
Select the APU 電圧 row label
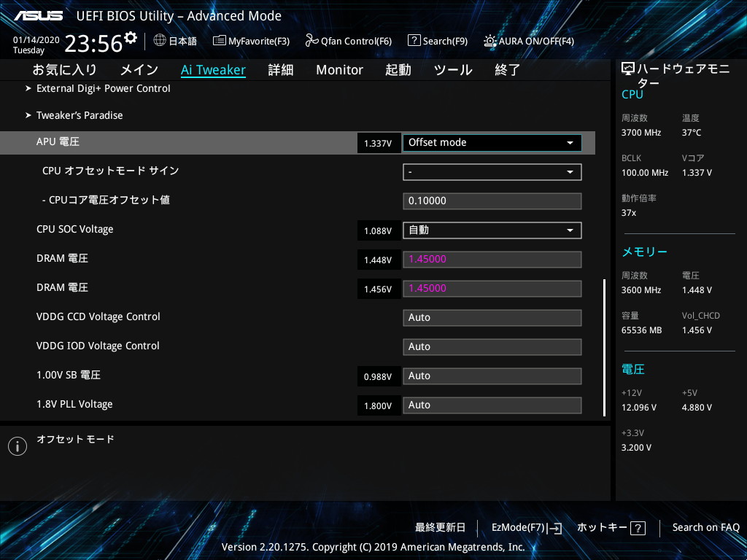coord(58,142)
